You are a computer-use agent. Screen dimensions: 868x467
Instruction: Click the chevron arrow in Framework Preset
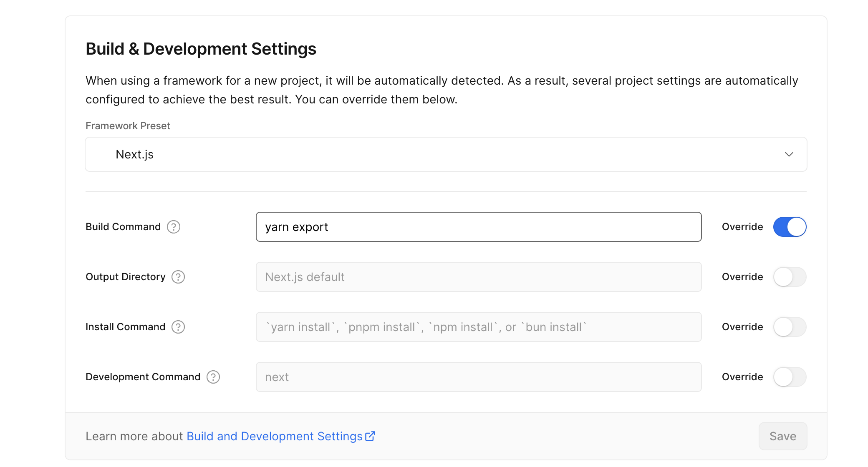[x=789, y=154]
